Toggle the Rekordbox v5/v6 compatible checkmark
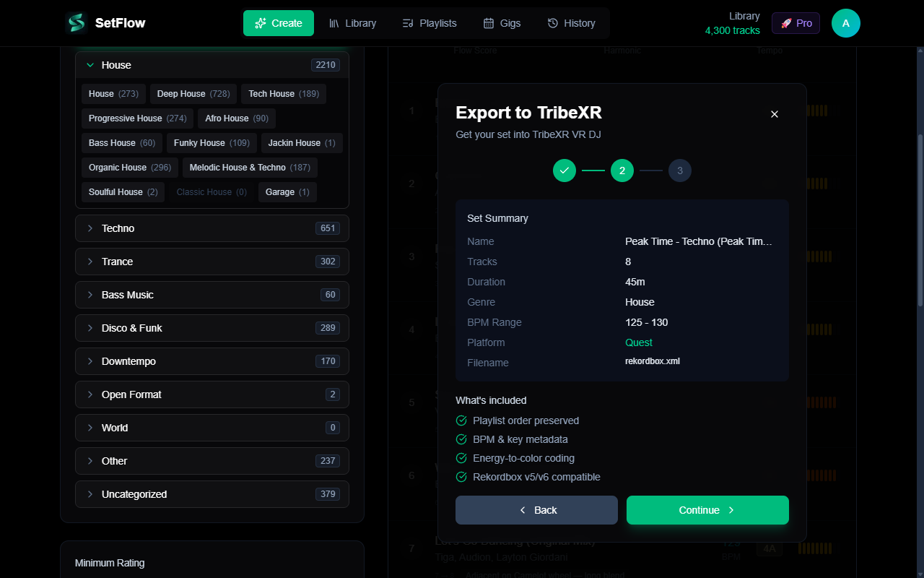The image size is (924, 578). [x=461, y=477]
